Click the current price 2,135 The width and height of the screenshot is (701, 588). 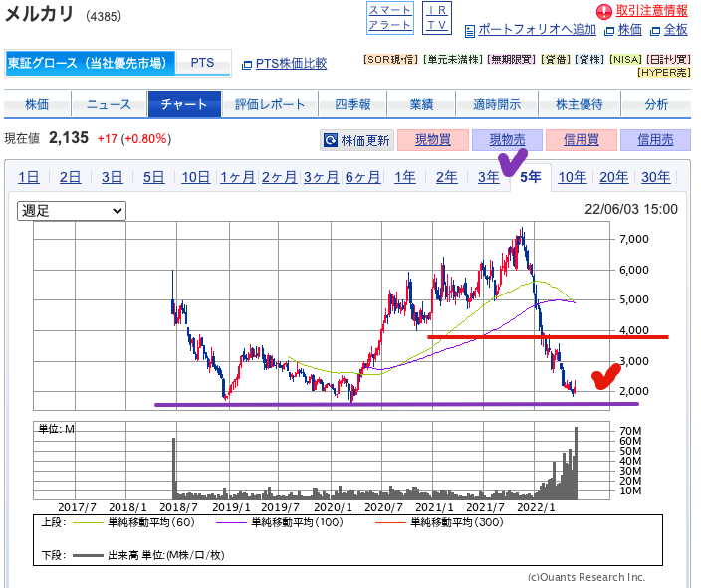pos(69,138)
